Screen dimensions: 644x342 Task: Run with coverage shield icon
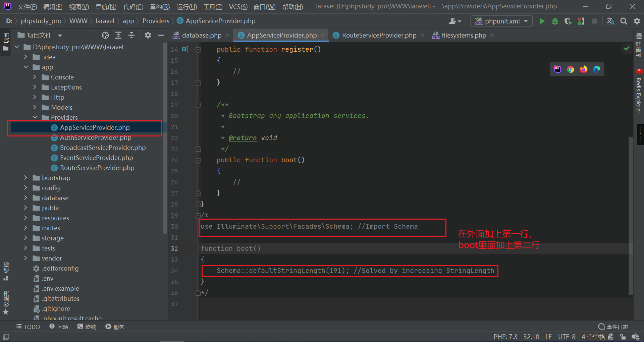568,21
